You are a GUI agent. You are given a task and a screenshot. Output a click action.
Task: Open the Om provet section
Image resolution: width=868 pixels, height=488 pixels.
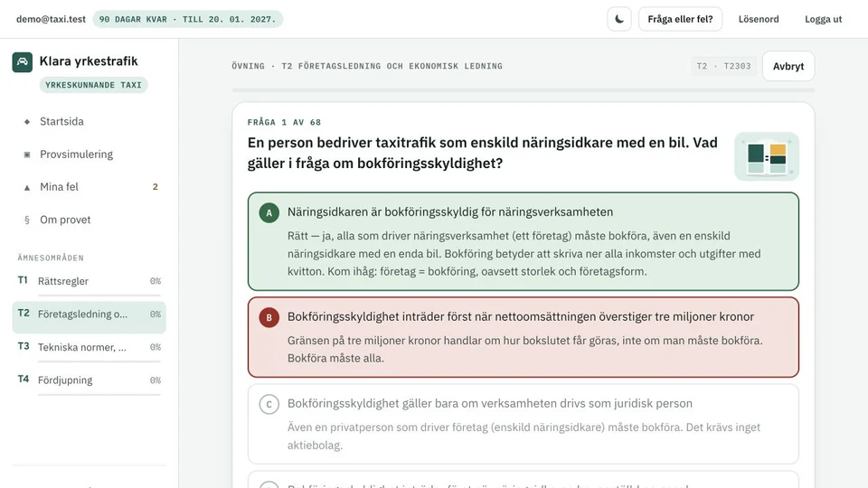[90, 220]
